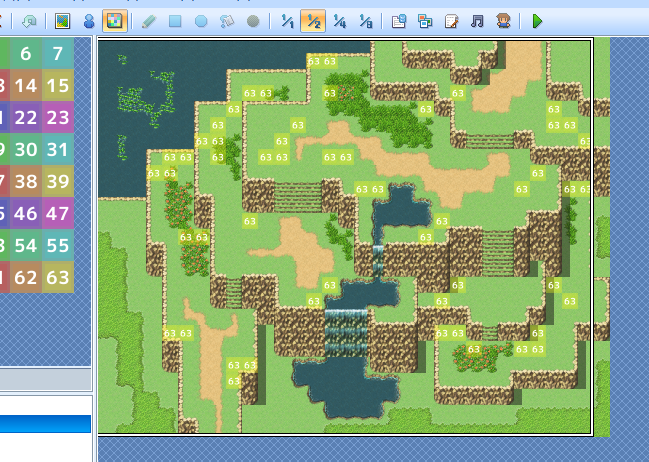Select the region 46 swatch
Viewport: 649px width, 462px height.
[26, 214]
